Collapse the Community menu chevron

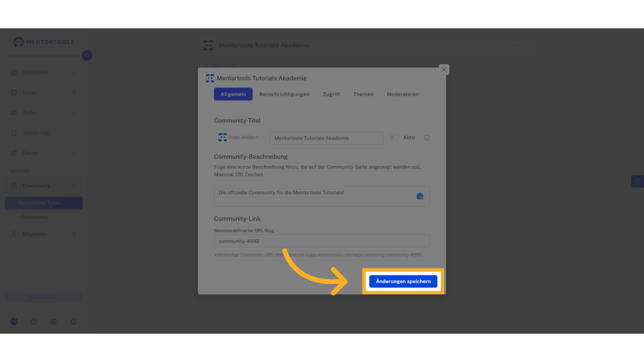(x=74, y=186)
